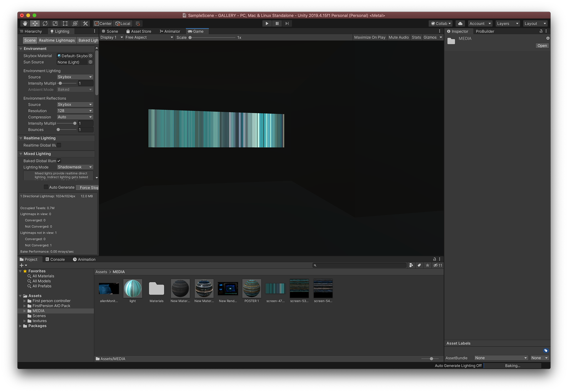Toggle hidden packages visibility count

[438, 265]
